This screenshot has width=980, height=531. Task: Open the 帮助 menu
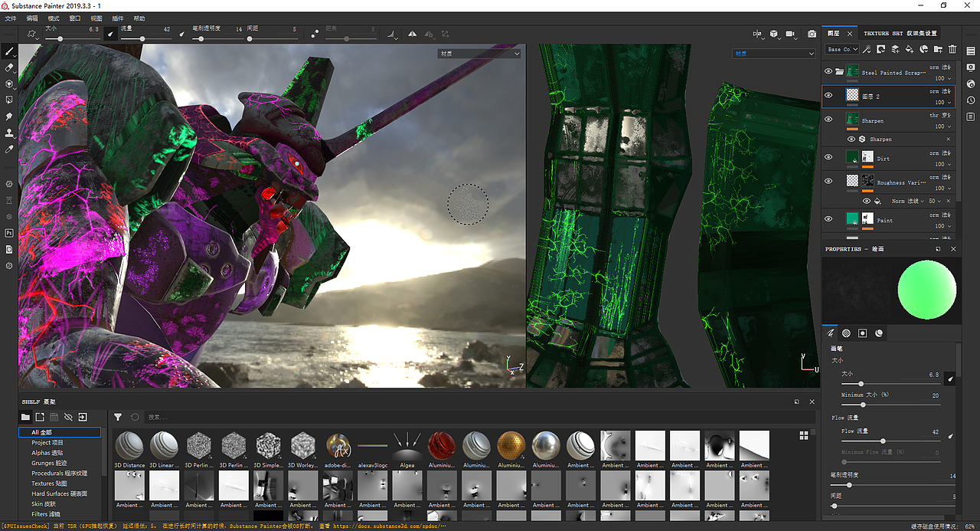click(x=139, y=18)
